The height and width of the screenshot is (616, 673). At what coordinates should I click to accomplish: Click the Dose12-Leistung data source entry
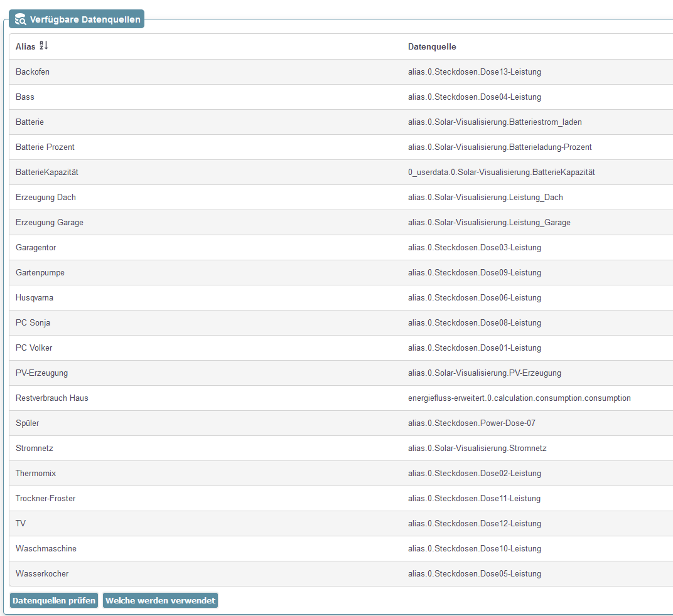coord(474,523)
